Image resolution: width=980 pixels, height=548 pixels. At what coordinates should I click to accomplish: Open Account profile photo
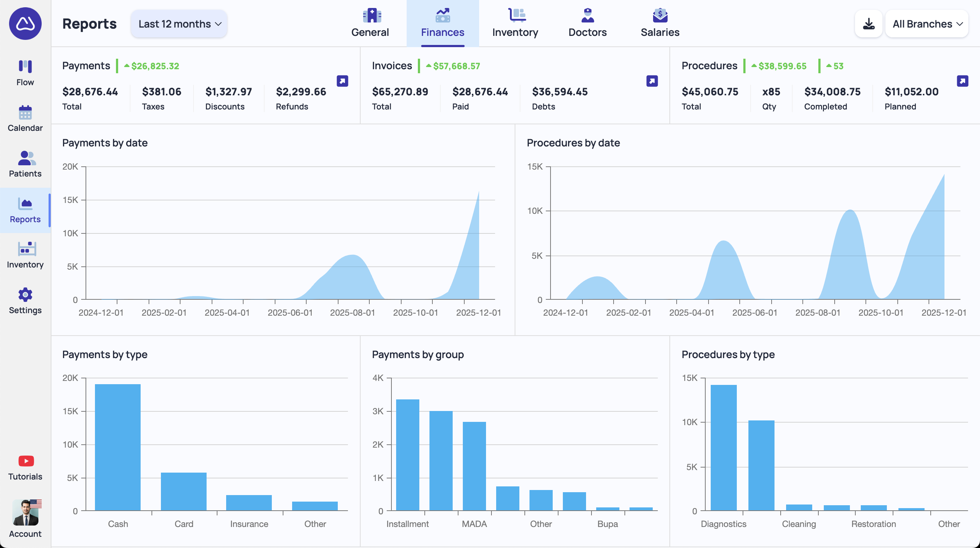[25, 512]
